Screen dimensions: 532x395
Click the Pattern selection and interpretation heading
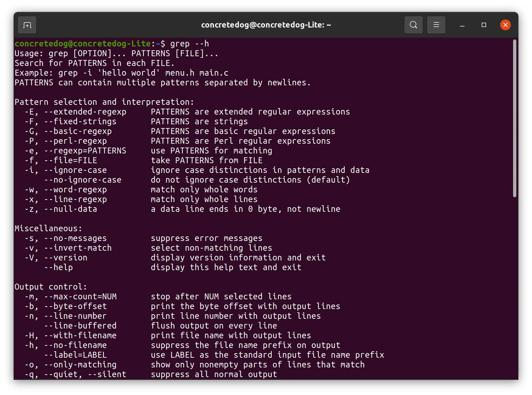pyautogui.click(x=104, y=102)
